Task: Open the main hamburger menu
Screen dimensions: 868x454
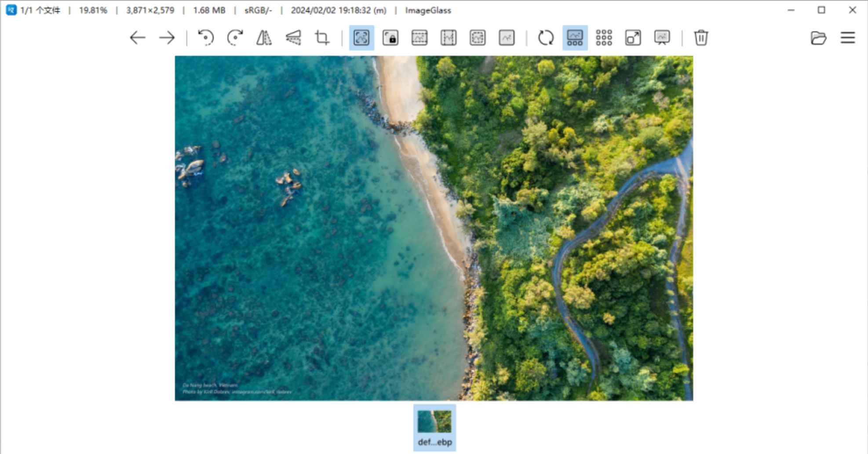Action: (x=847, y=38)
